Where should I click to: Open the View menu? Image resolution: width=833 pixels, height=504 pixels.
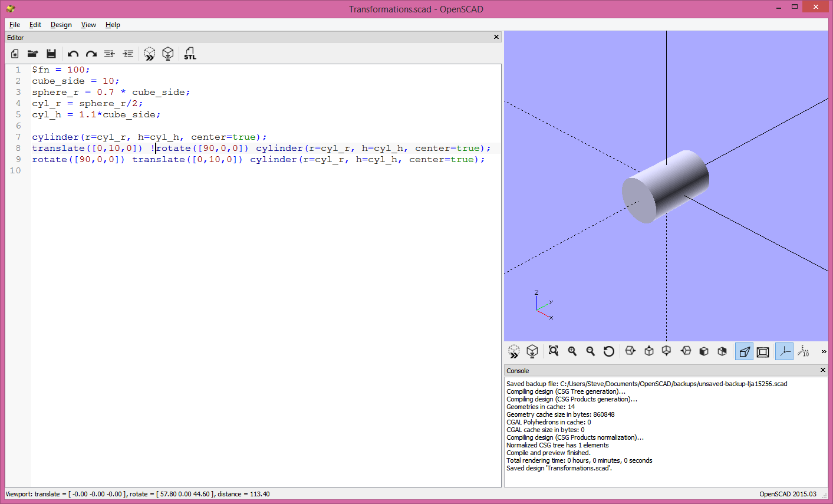coord(88,25)
